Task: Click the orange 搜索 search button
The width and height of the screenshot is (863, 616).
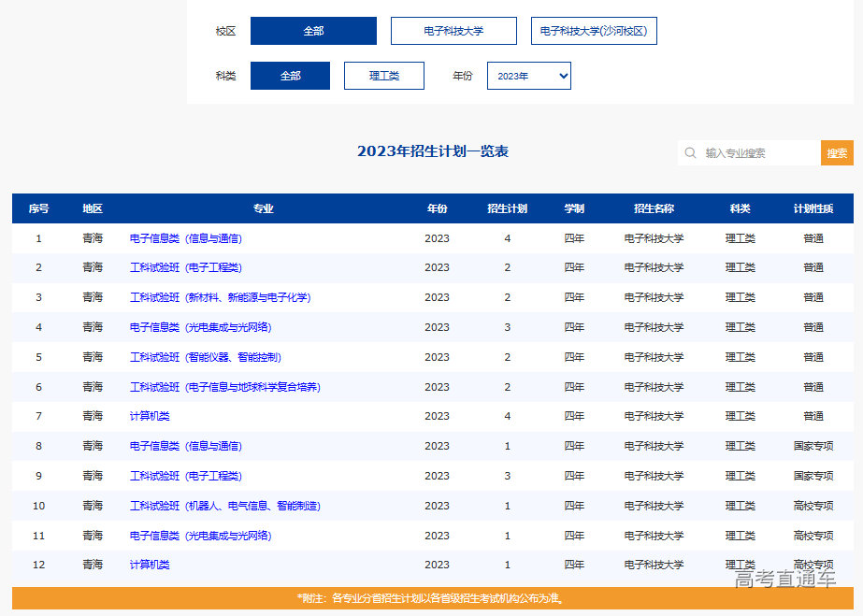Action: (837, 152)
